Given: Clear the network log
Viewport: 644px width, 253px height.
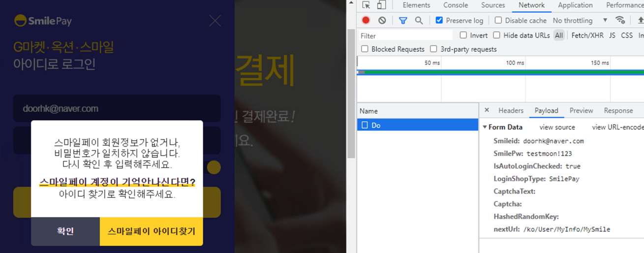Looking at the screenshot, I should pos(382,20).
